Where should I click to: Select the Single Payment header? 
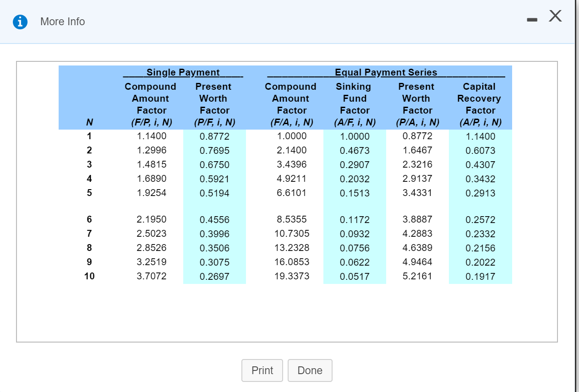[x=183, y=72]
